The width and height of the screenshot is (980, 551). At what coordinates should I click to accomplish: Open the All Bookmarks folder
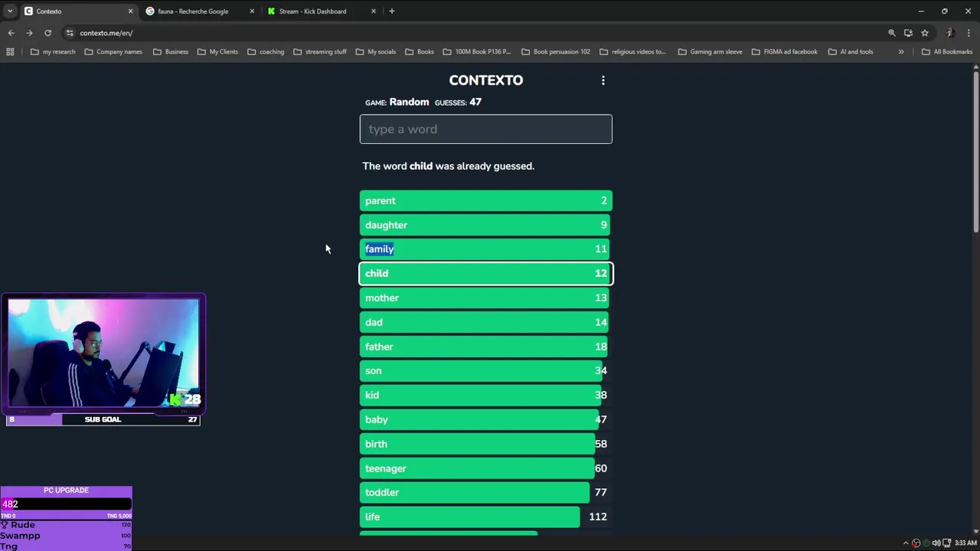coord(947,52)
